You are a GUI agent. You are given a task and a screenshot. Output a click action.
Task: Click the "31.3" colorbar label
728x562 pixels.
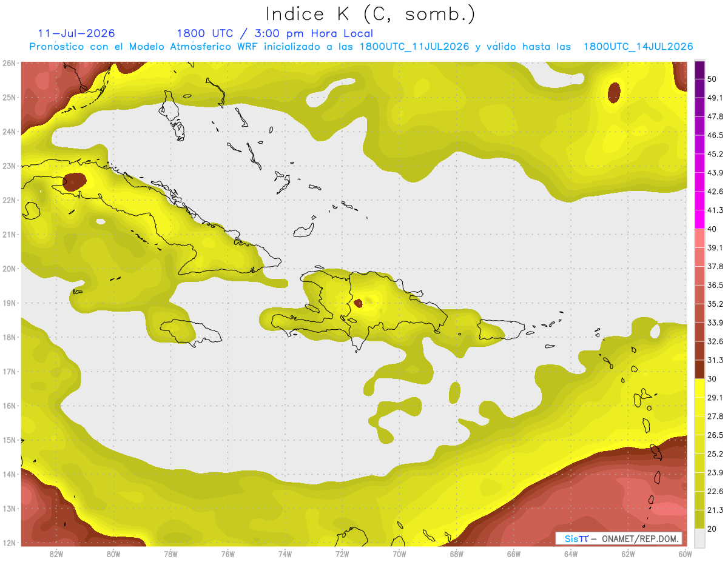click(x=715, y=360)
